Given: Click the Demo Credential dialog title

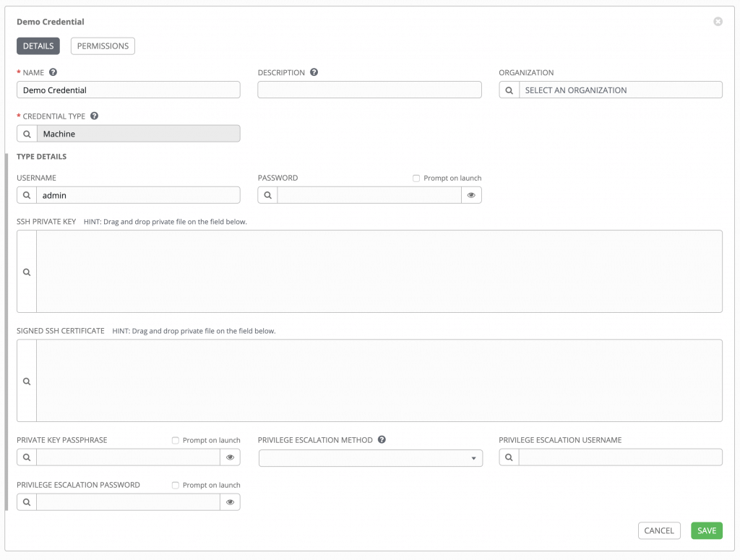Looking at the screenshot, I should (51, 22).
